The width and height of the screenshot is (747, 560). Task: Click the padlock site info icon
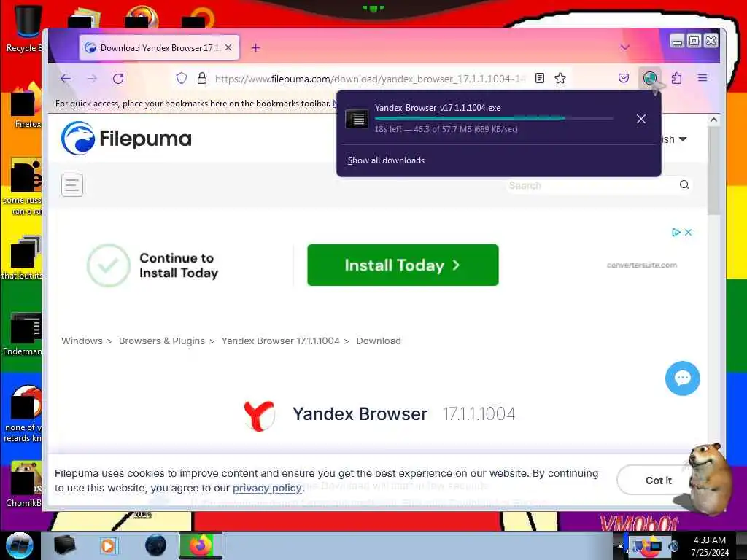[x=202, y=78]
